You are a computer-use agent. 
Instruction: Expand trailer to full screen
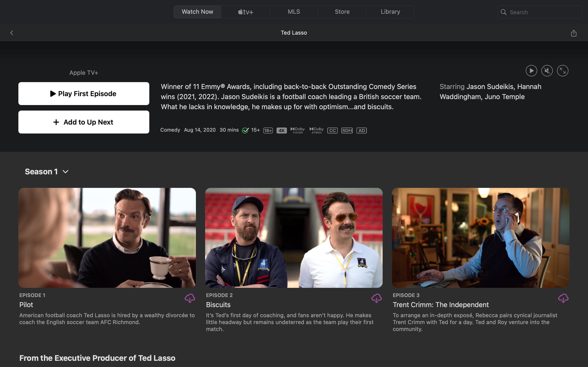click(x=563, y=71)
